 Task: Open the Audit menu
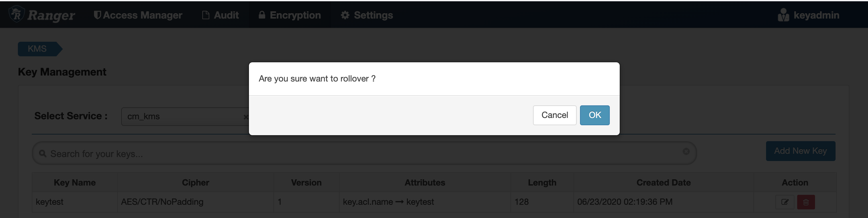point(220,15)
